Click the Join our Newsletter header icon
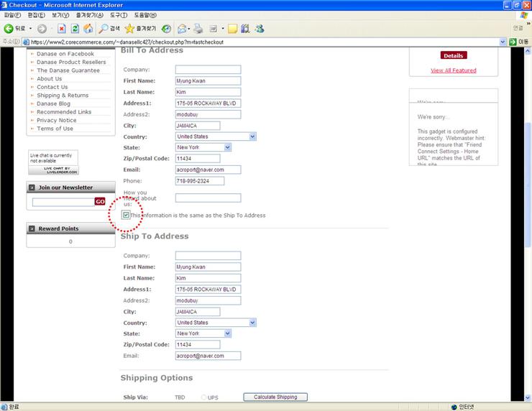Screen dimensions: 532x411 click(x=32, y=188)
